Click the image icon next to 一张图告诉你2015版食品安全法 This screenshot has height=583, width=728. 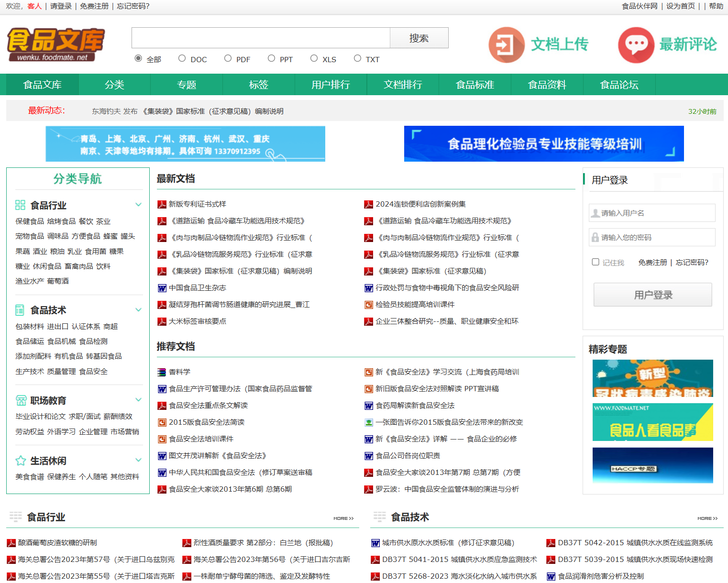point(369,422)
